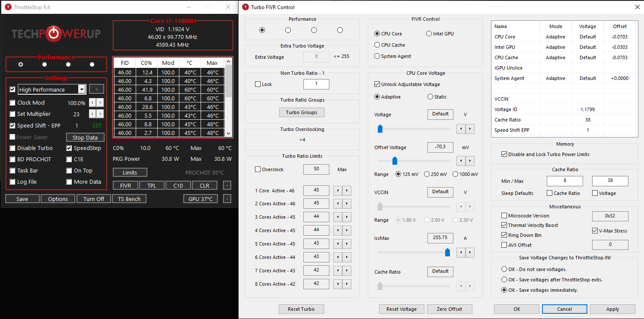Enable the Set Multiplier checkbox
This screenshot has height=319, width=644.
(x=13, y=114)
